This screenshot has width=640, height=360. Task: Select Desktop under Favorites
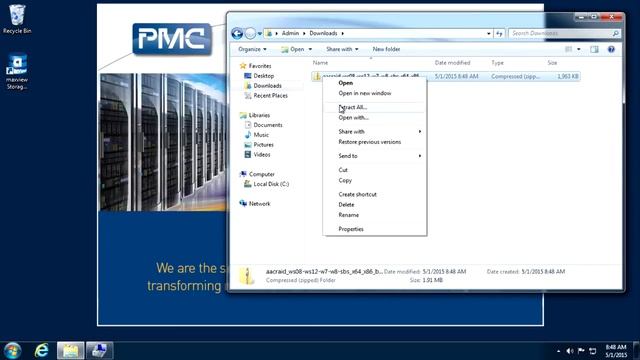pos(259,76)
